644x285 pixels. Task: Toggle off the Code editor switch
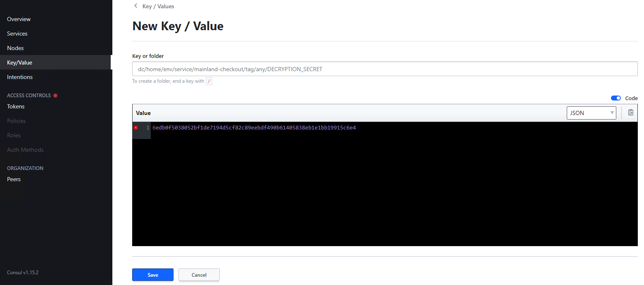point(615,98)
